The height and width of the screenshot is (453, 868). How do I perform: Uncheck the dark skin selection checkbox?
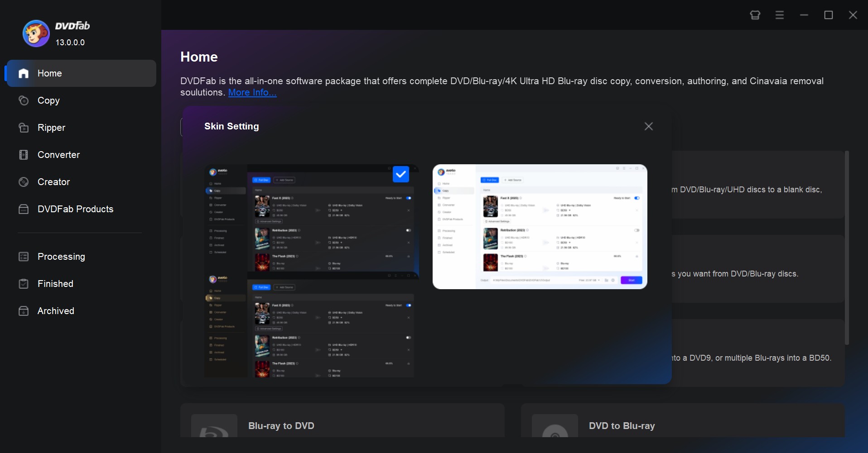click(401, 174)
